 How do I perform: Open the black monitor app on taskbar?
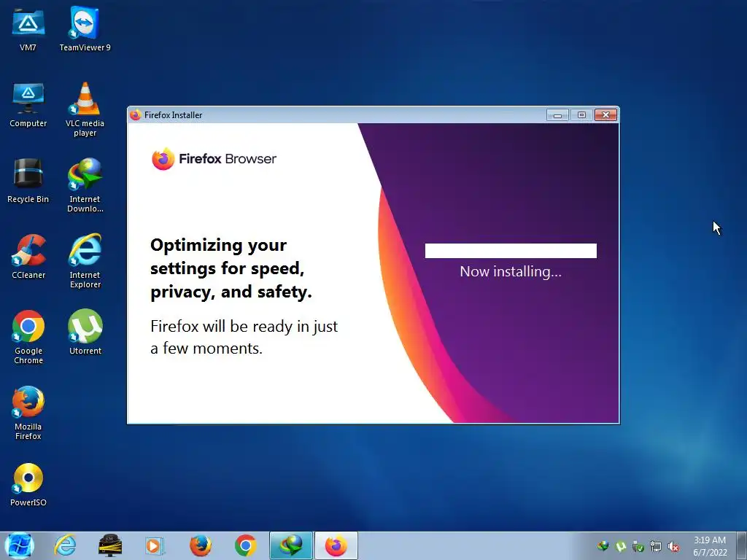[110, 545]
